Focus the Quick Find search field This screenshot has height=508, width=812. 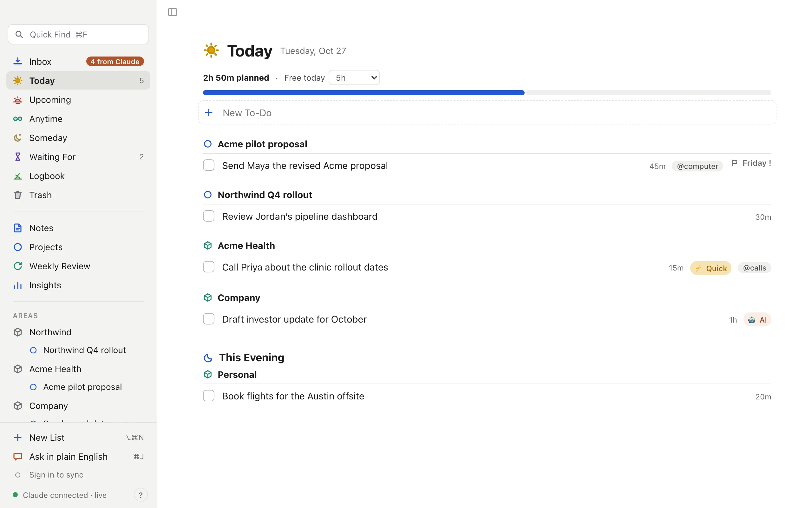(78, 34)
